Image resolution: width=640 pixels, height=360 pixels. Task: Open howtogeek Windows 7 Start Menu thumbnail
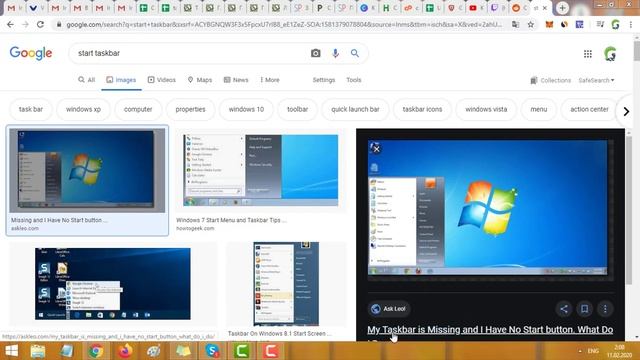point(260,171)
